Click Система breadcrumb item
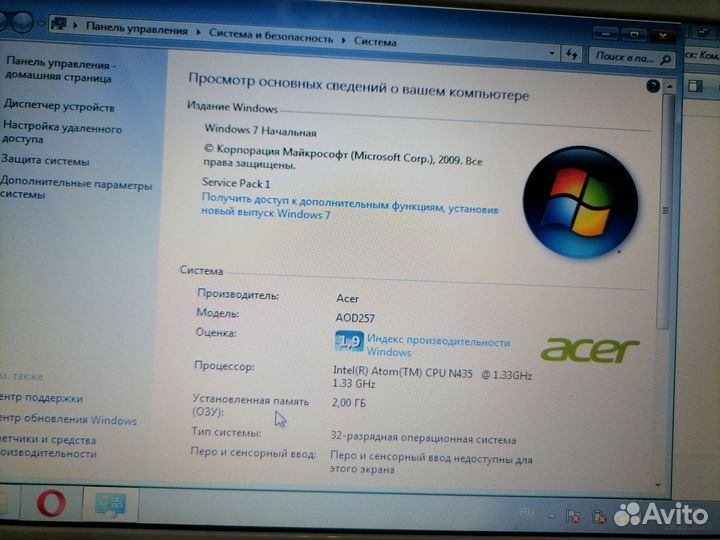 (375, 41)
